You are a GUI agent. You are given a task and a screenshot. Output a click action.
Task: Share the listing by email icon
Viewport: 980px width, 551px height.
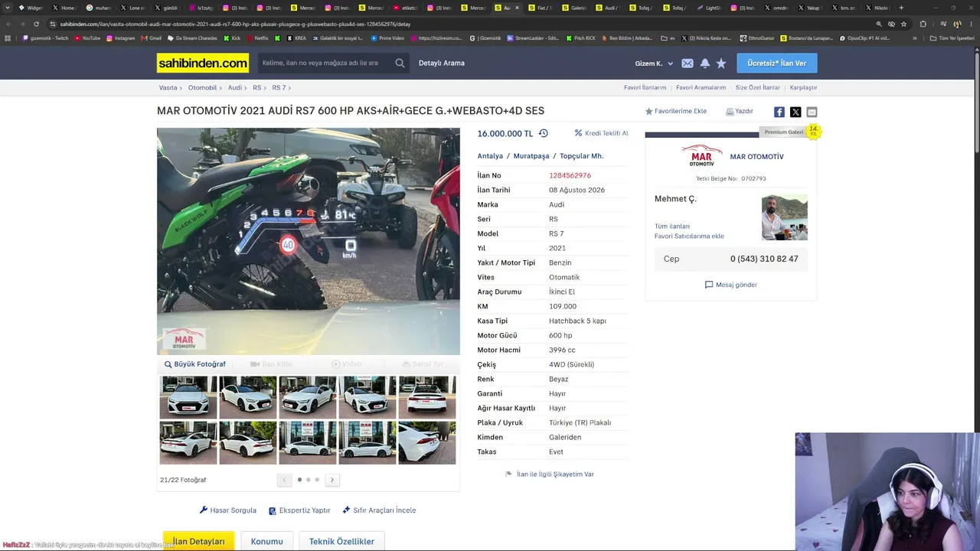(x=812, y=112)
